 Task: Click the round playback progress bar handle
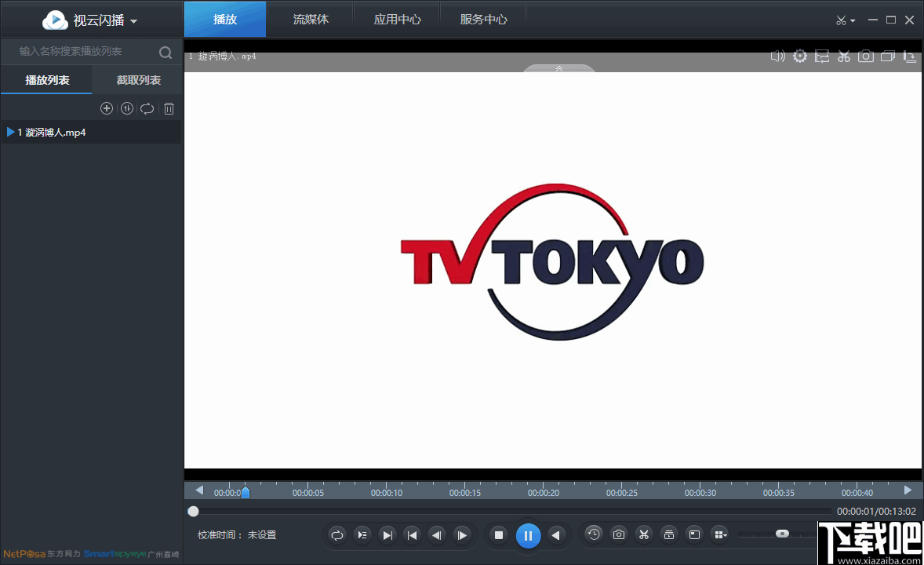(193, 512)
